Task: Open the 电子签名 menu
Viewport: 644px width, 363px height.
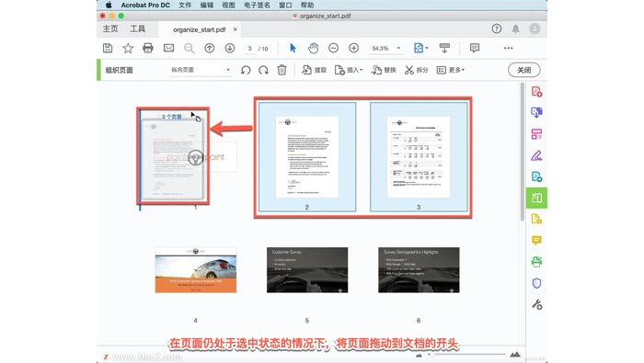Action: [x=257, y=5]
